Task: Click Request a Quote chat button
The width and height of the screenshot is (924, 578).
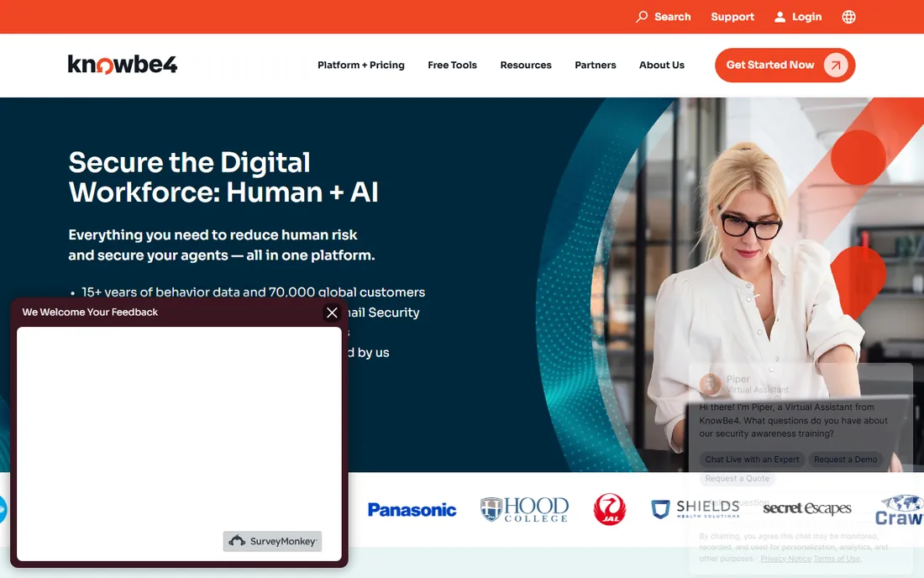Action: coord(738,478)
